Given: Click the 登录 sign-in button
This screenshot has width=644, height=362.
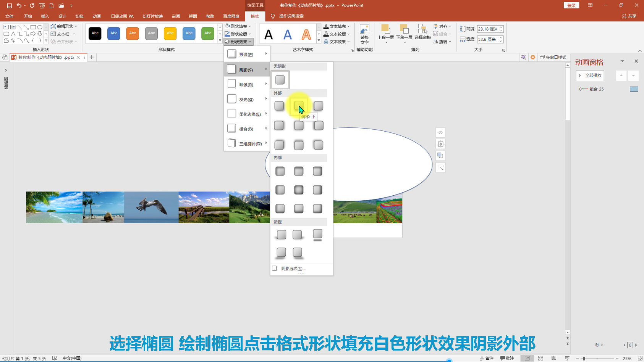Looking at the screenshot, I should [571, 5].
